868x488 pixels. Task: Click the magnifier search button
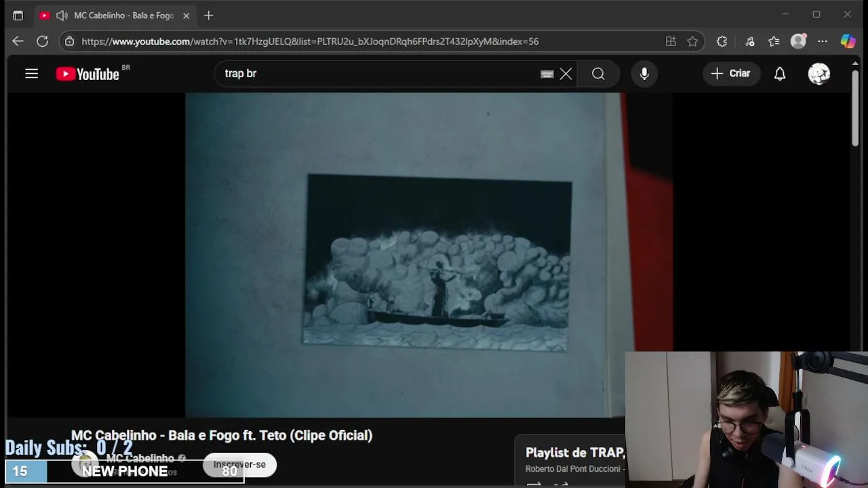[598, 73]
